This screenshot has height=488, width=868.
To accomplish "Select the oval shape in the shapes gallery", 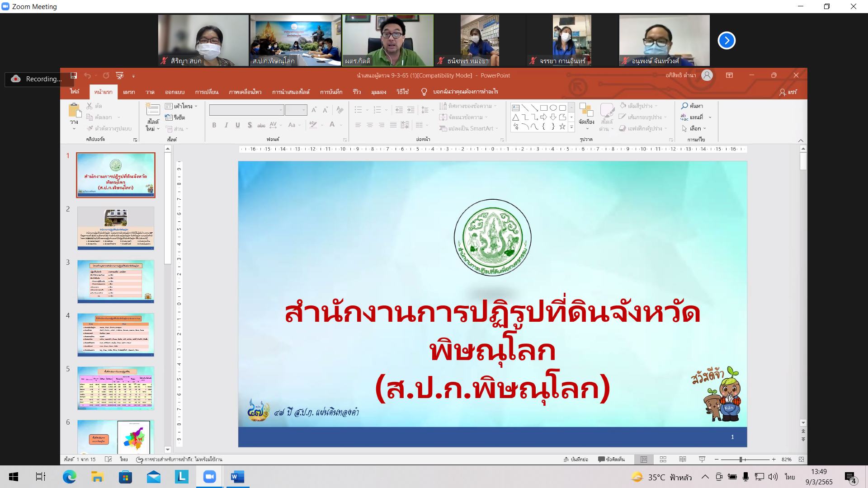I will pos(553,108).
